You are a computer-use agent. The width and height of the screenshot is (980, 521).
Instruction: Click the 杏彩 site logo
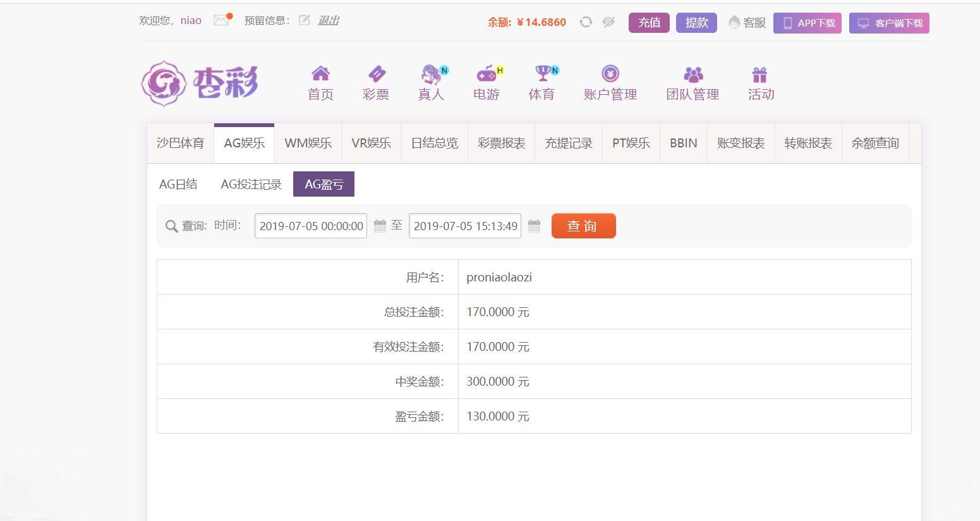pos(200,83)
